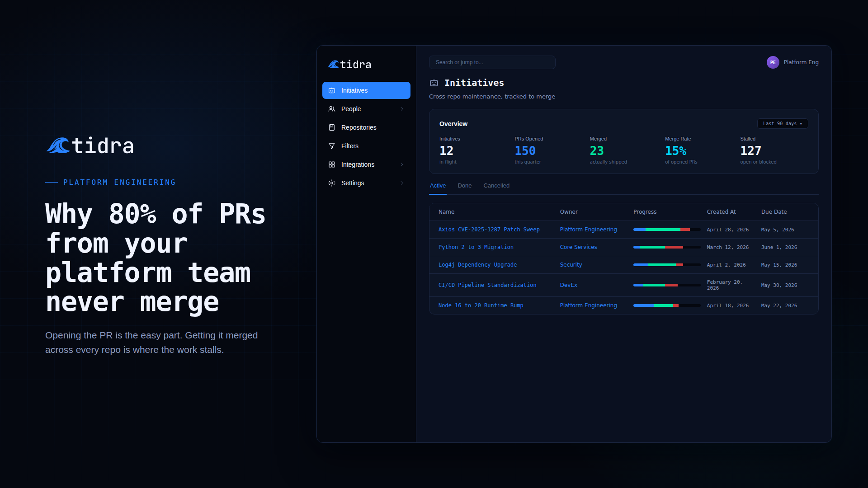Click the June 1, 2026 due date
The image size is (868, 488).
[778, 248]
